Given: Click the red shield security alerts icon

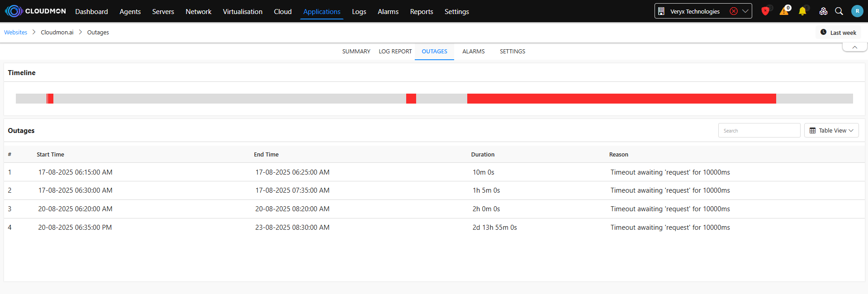Looking at the screenshot, I should [x=765, y=11].
